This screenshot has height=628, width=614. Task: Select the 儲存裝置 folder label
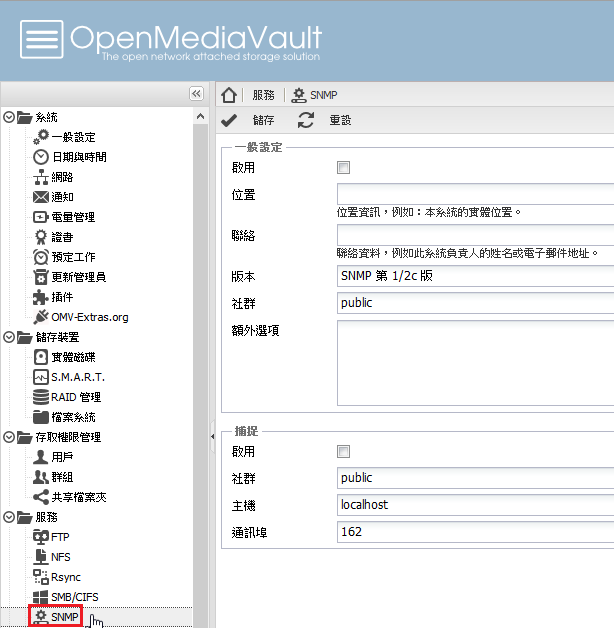coord(57,337)
